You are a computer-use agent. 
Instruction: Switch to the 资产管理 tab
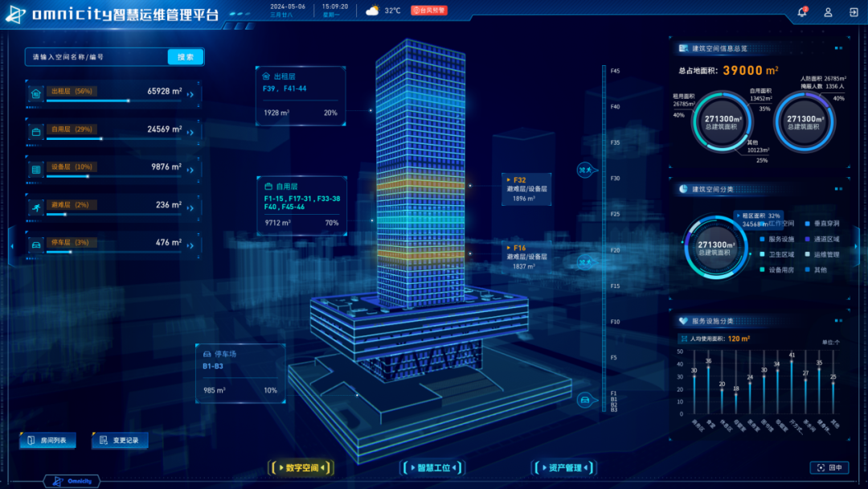(563, 468)
